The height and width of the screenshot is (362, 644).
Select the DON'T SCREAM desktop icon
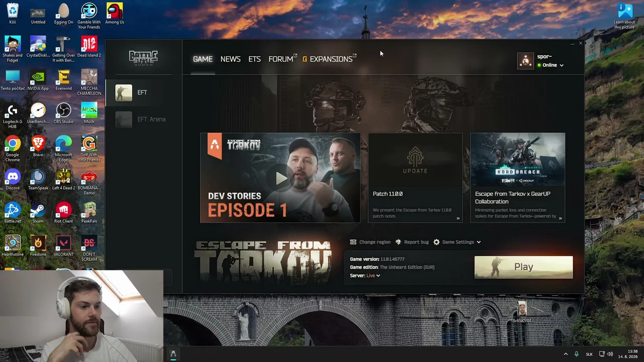[x=89, y=248]
